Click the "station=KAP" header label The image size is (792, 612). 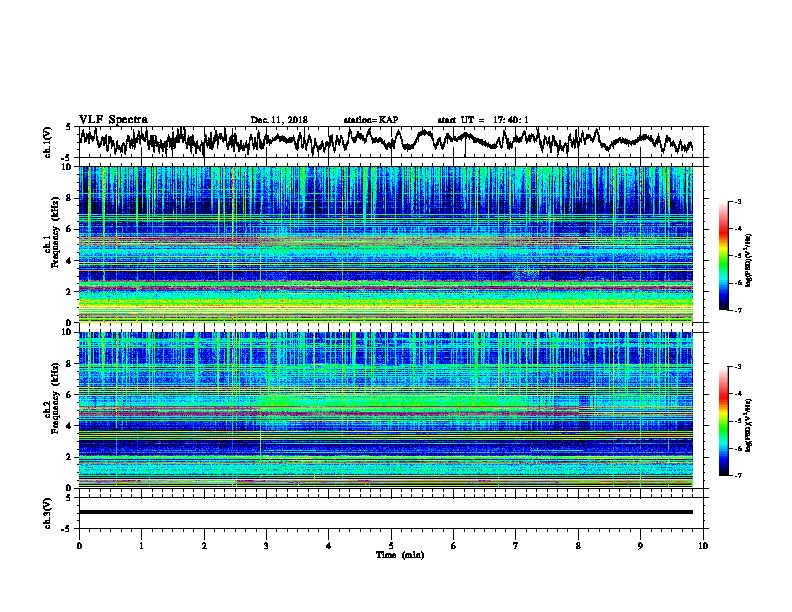[x=370, y=120]
